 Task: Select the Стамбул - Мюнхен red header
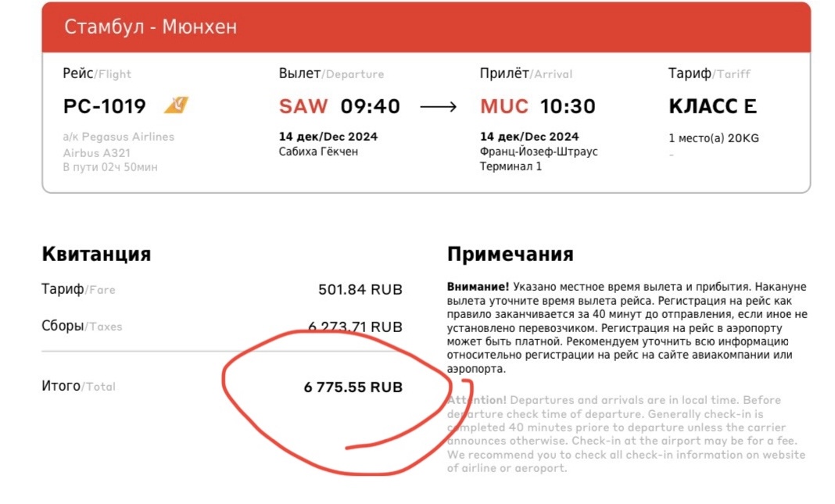[426, 27]
